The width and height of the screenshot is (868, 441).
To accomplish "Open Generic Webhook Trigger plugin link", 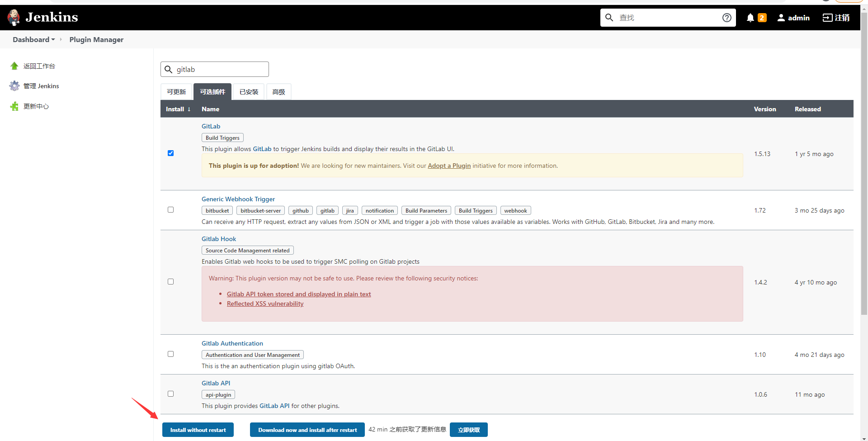I will click(238, 199).
